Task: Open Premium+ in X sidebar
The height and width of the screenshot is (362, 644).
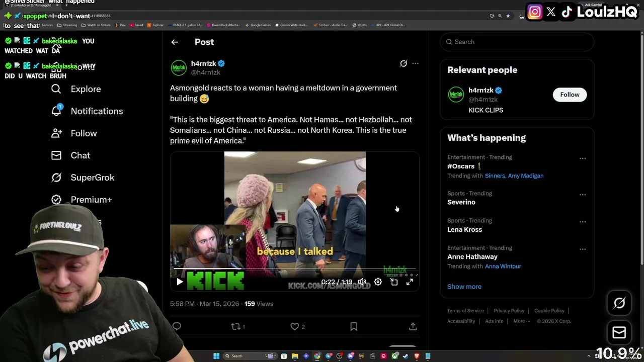Action: point(82,200)
